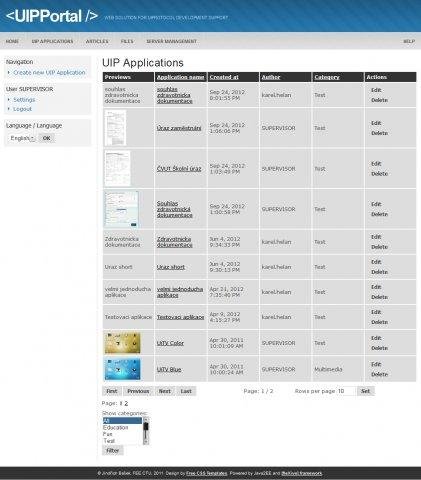Screen dimensions: 421x480
Task: Open the UITV Color application link
Action: point(170,343)
